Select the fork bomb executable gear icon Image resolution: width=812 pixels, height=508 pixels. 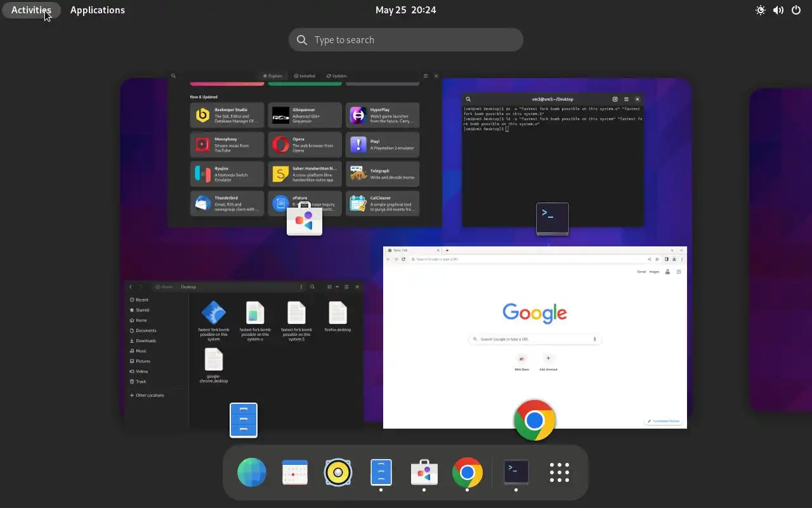213,313
